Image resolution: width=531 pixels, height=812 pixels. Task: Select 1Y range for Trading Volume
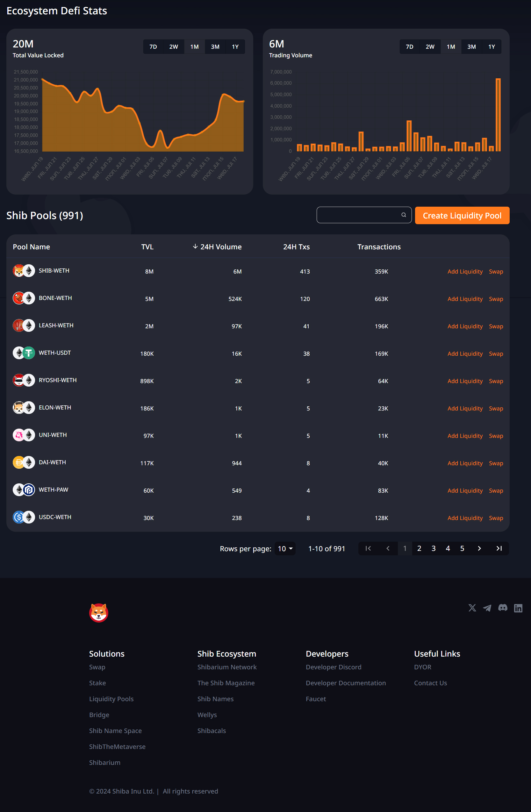click(x=492, y=47)
